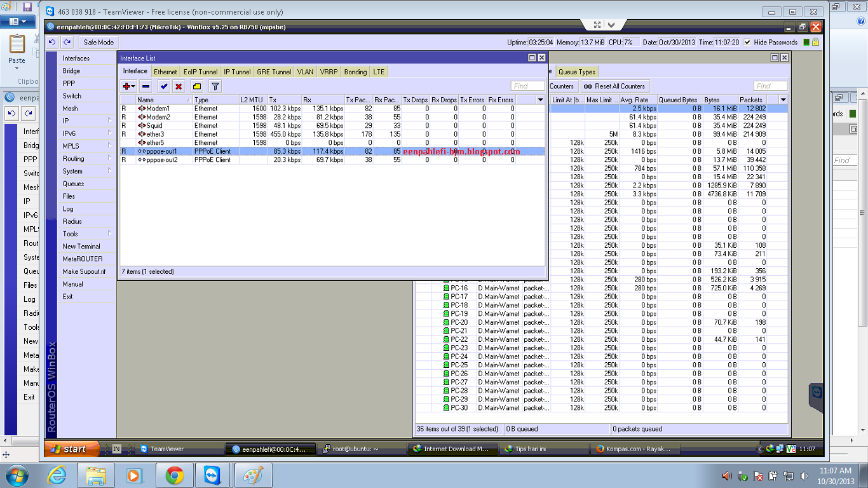This screenshot has width=868, height=488.
Task: Click the Queue List Find field
Action: click(770, 86)
